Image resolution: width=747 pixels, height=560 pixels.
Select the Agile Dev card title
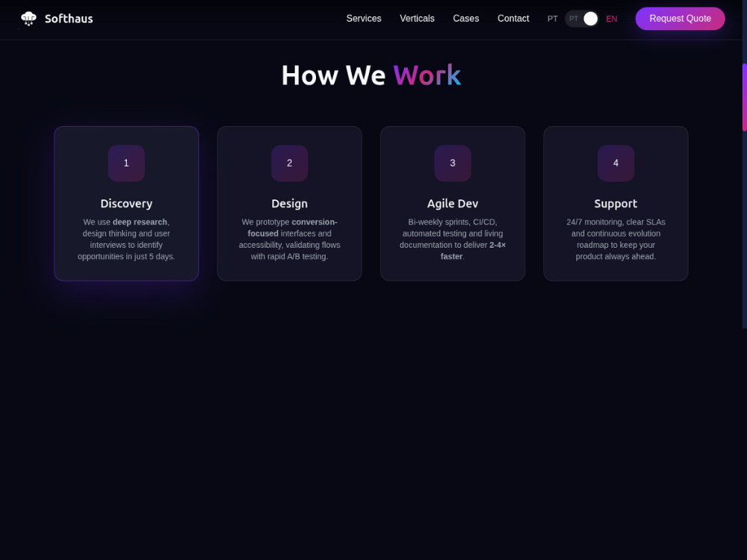[453, 203]
